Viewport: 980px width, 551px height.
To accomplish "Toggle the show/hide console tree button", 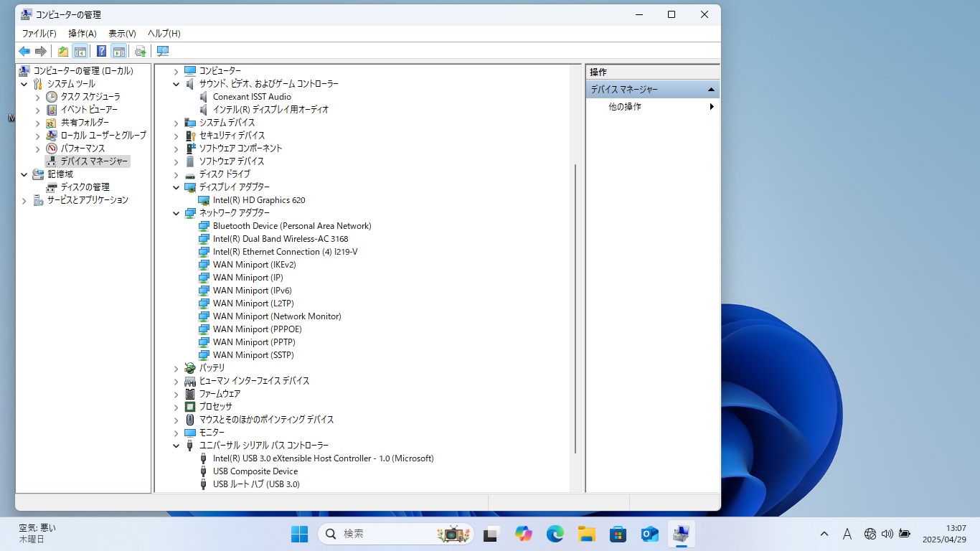I will point(80,51).
